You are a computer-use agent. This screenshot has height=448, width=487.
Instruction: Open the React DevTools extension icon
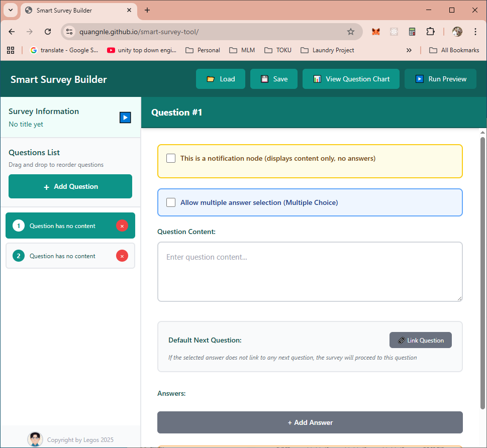[x=394, y=32]
